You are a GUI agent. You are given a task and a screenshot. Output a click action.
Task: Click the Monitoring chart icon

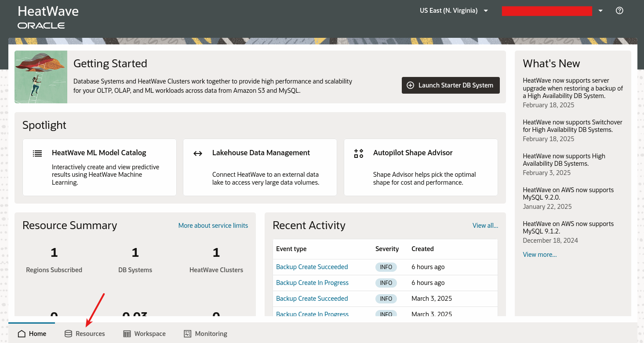click(x=188, y=334)
